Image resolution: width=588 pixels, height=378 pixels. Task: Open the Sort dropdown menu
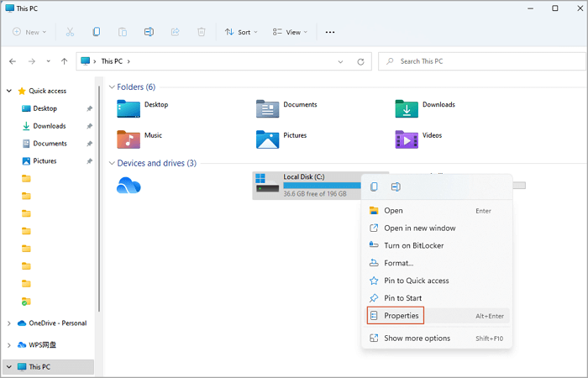point(242,32)
